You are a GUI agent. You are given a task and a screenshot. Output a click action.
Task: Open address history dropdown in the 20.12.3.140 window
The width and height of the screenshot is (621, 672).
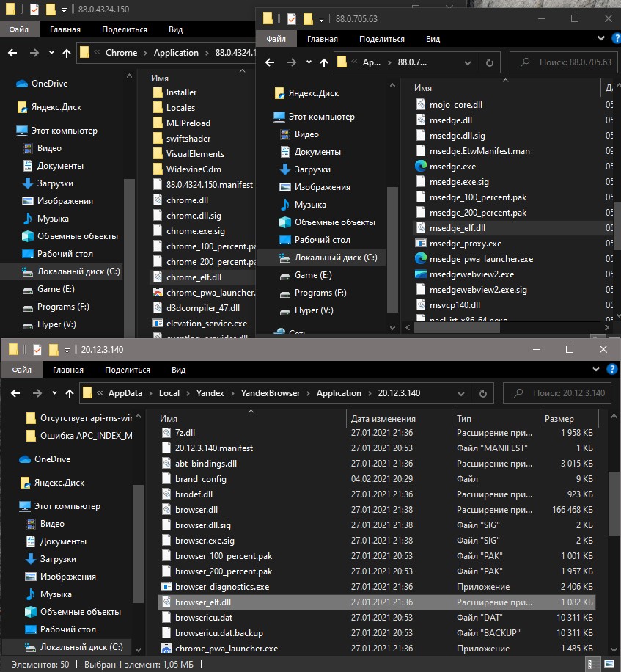[461, 393]
